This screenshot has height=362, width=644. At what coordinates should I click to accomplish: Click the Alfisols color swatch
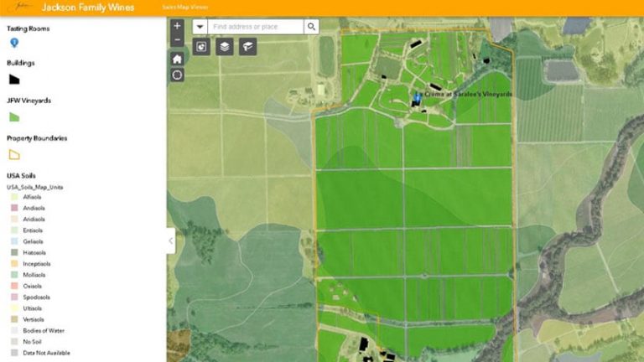(x=14, y=197)
